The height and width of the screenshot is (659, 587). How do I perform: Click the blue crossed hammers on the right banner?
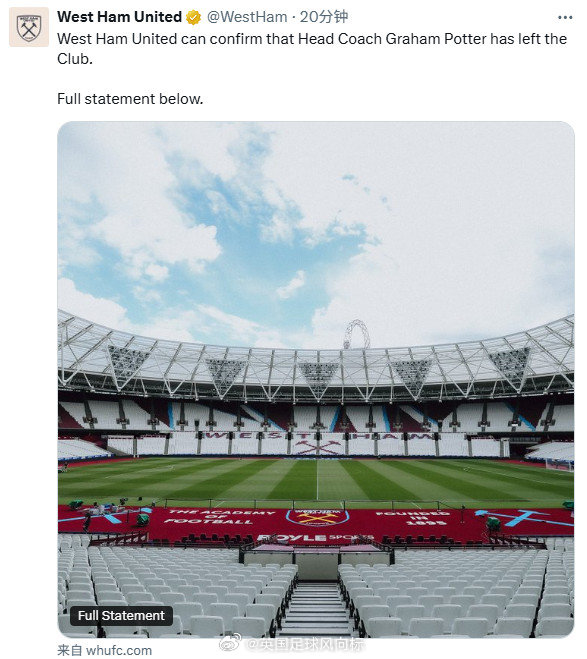(x=524, y=517)
